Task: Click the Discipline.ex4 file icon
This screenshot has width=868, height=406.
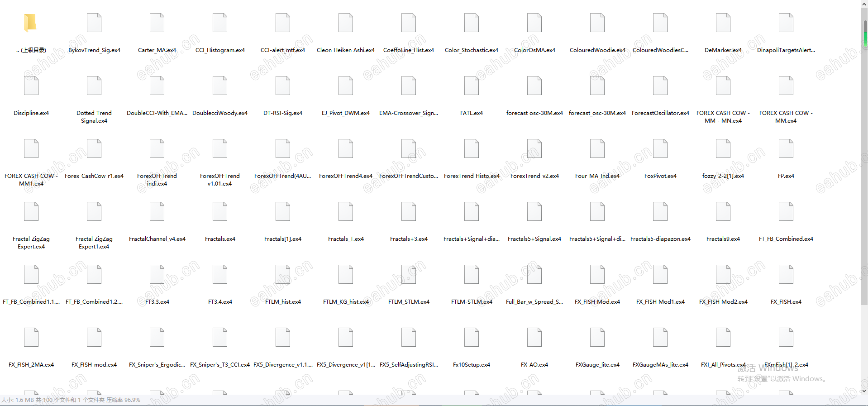Action: (31, 86)
